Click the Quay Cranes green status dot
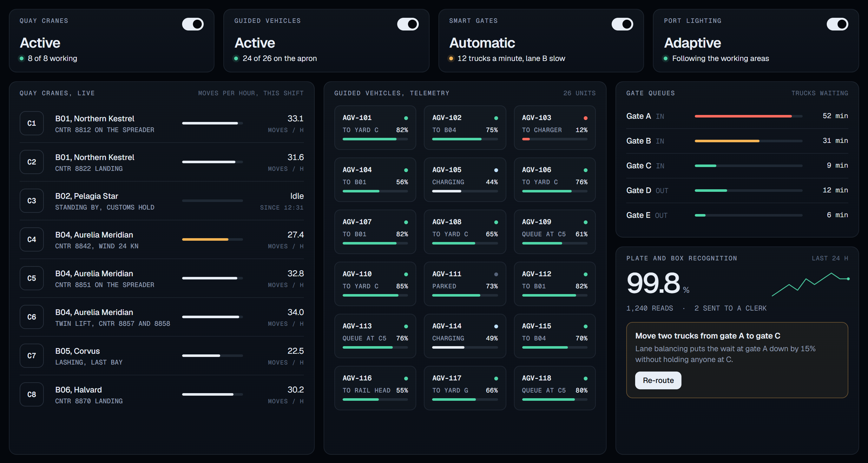The width and height of the screenshot is (868, 463). pyautogui.click(x=22, y=59)
